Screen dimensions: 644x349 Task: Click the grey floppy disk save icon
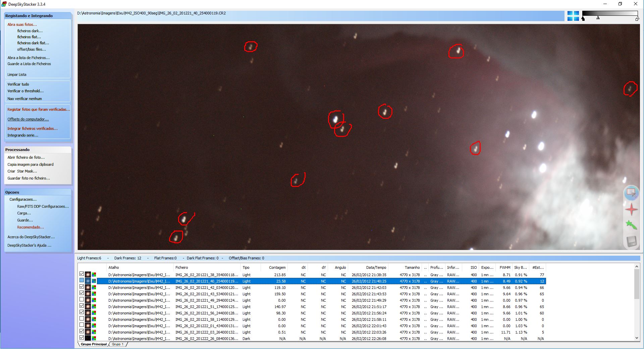coord(631,241)
